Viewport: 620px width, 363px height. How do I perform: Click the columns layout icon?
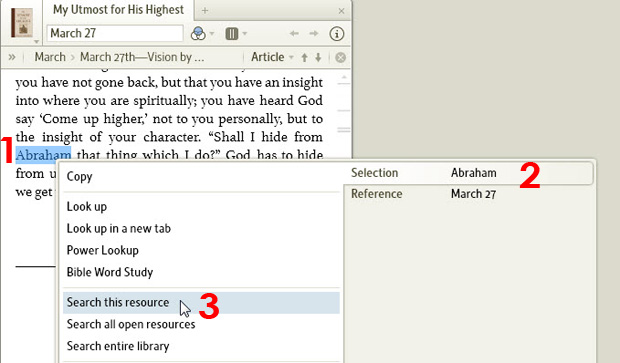pyautogui.click(x=232, y=34)
